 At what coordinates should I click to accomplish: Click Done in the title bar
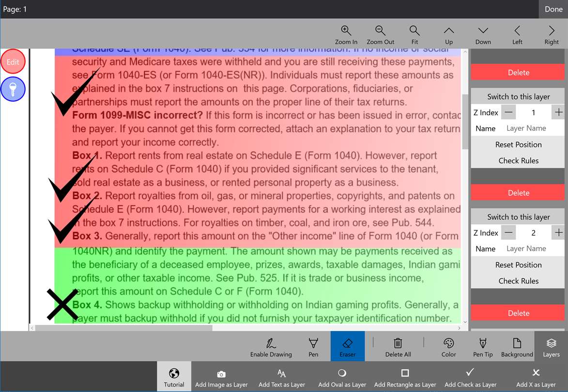coord(553,9)
